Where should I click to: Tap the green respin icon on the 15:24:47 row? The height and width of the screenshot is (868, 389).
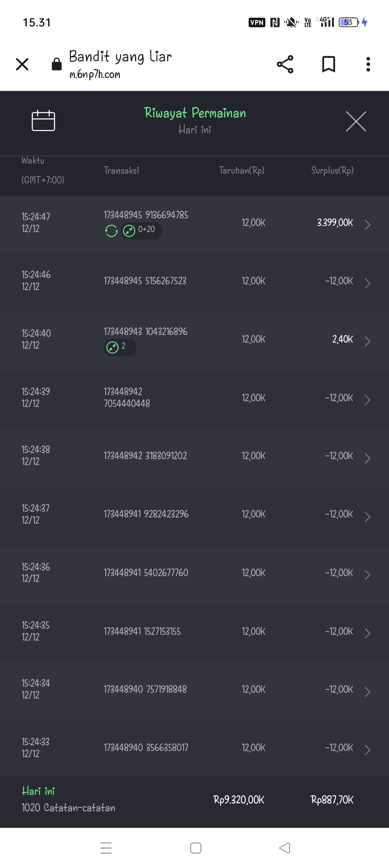click(x=111, y=231)
